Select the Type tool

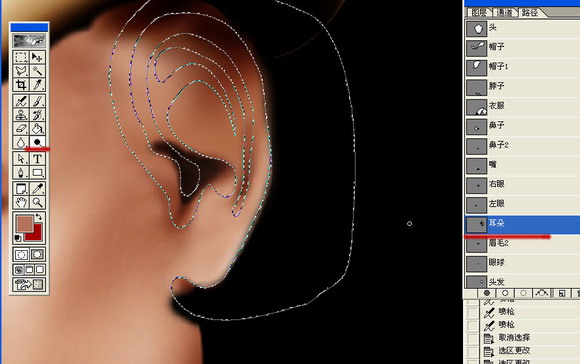coord(37,159)
